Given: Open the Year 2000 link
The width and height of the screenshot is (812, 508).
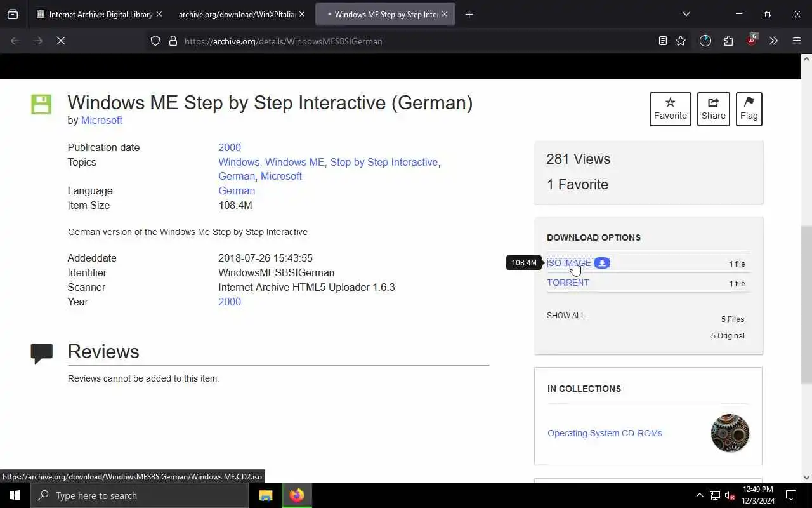Looking at the screenshot, I should tap(230, 302).
